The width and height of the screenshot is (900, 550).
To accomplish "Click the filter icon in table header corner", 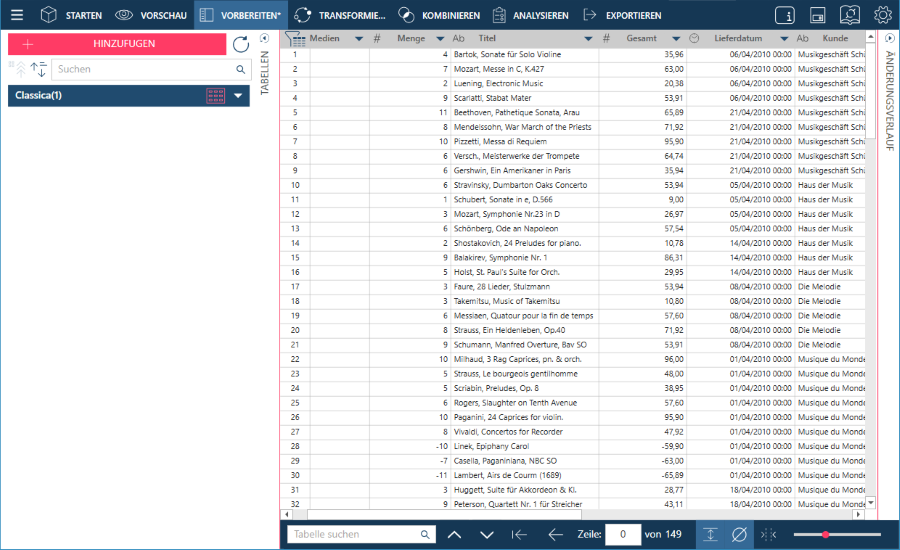I will tap(294, 38).
